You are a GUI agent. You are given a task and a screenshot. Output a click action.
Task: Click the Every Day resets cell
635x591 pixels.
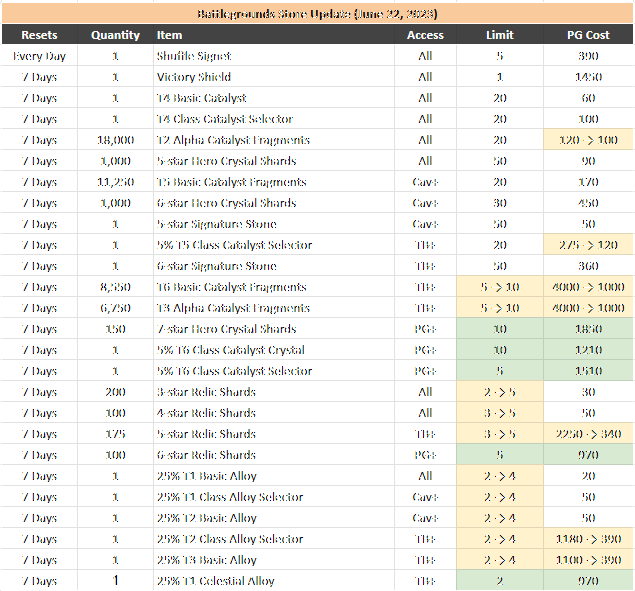coord(39,56)
